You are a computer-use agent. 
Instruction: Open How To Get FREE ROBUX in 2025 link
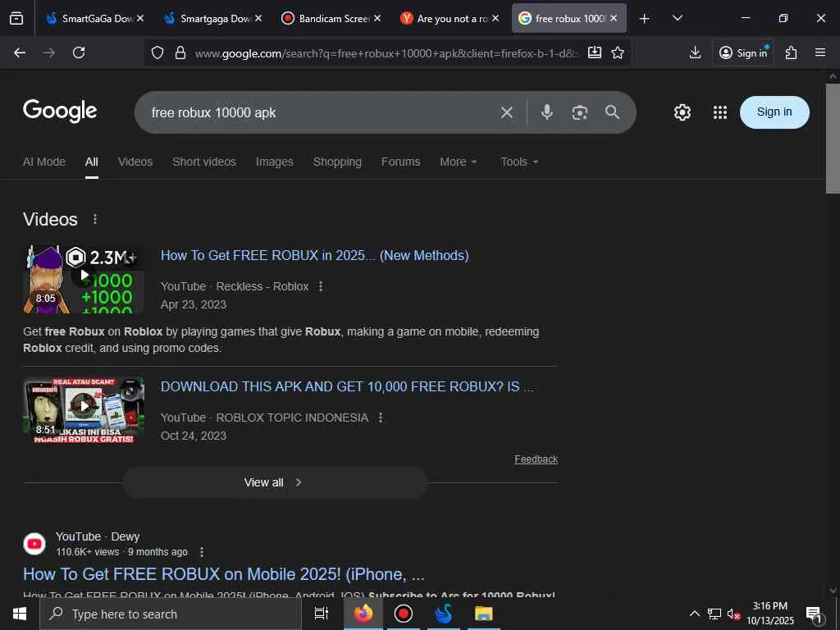pos(314,256)
